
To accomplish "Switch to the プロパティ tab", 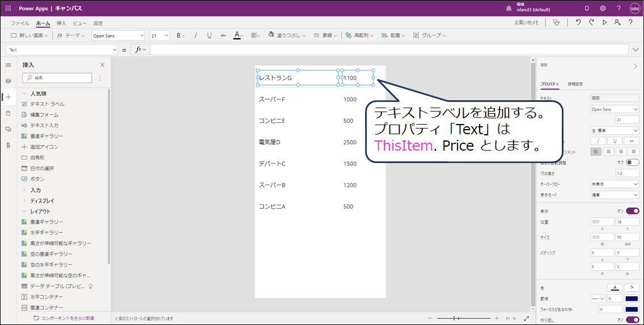I will pyautogui.click(x=549, y=84).
